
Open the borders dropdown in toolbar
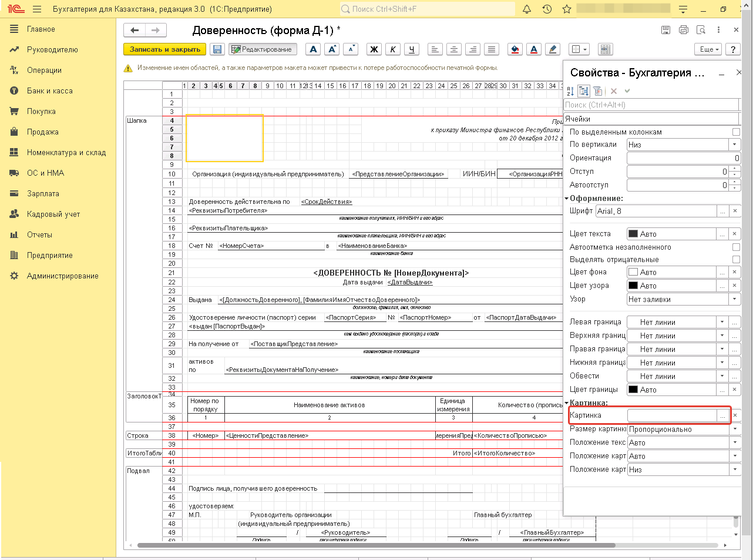[580, 49]
